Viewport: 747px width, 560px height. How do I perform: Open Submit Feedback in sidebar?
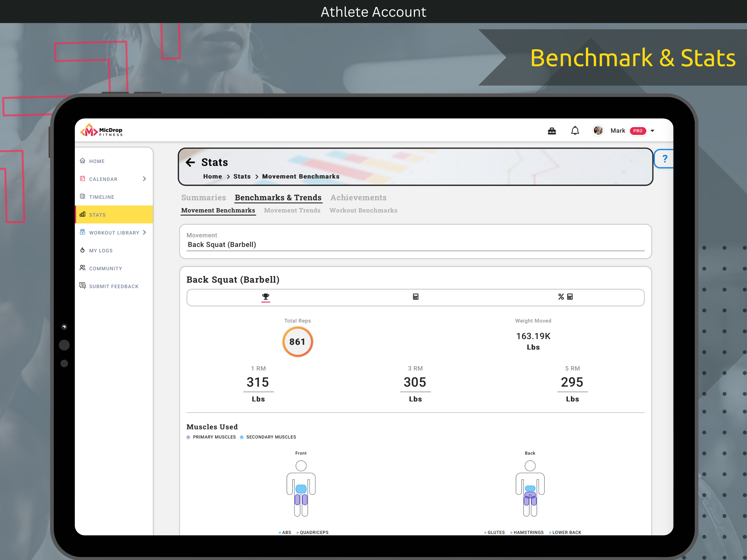click(x=114, y=286)
